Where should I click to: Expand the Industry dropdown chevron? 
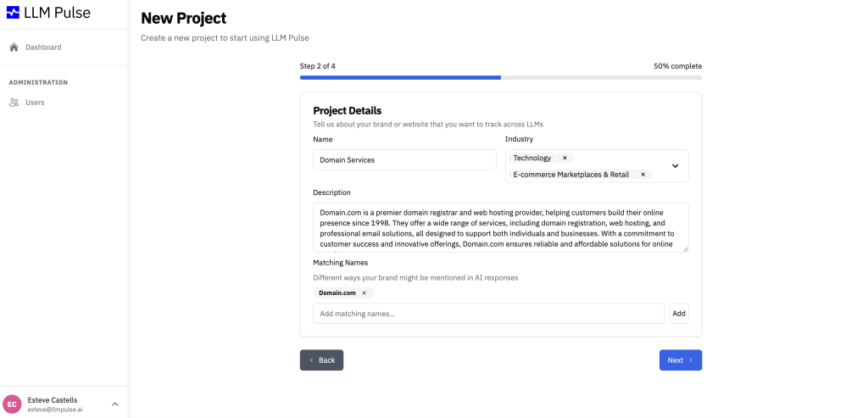pos(675,165)
